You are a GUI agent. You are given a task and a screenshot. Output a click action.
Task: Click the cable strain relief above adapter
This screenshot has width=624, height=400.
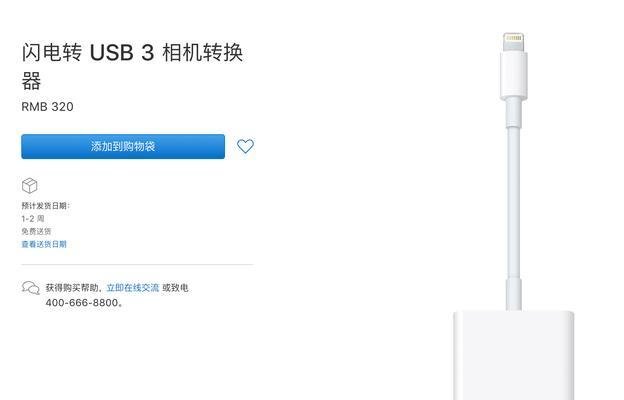514,295
